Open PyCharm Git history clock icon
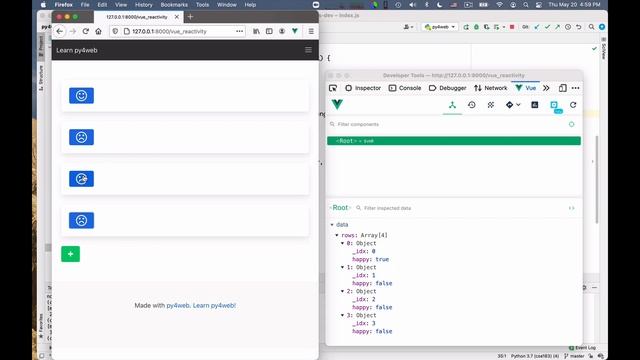This screenshot has width=640, height=360. coord(568,27)
